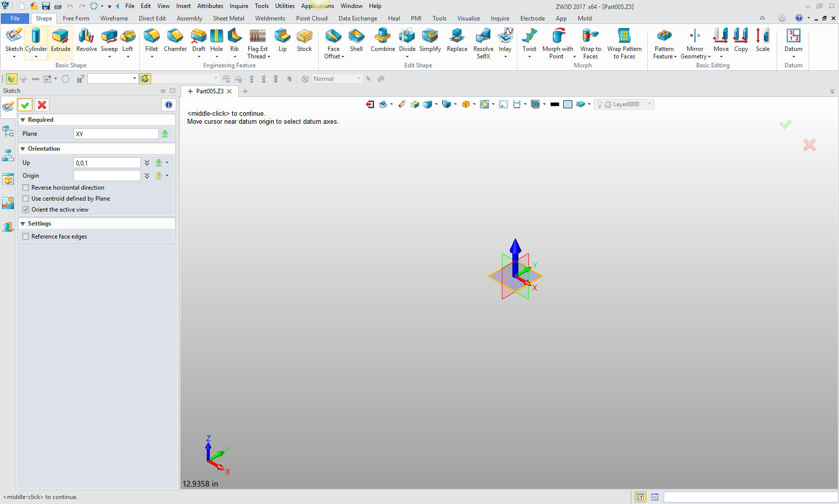The height and width of the screenshot is (504, 839).
Task: Confirm sketch with green checkmark button
Action: (25, 105)
